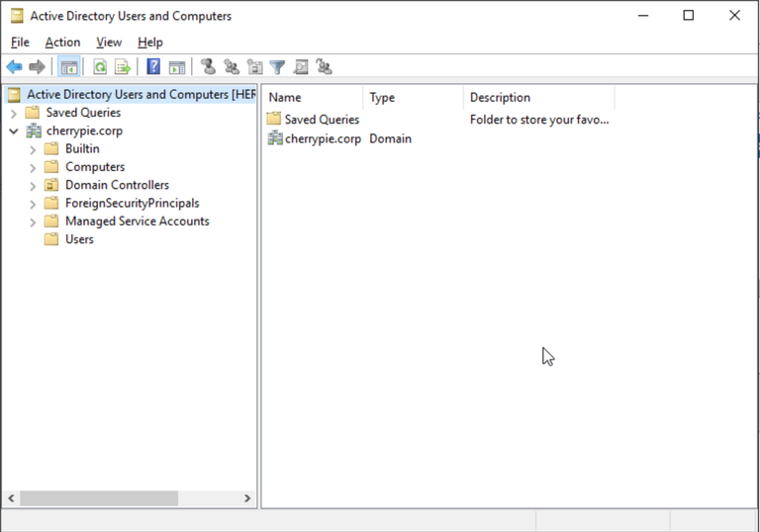Toggle Show/Hide Action Pane toolbar icon
760x532 pixels.
tap(177, 66)
